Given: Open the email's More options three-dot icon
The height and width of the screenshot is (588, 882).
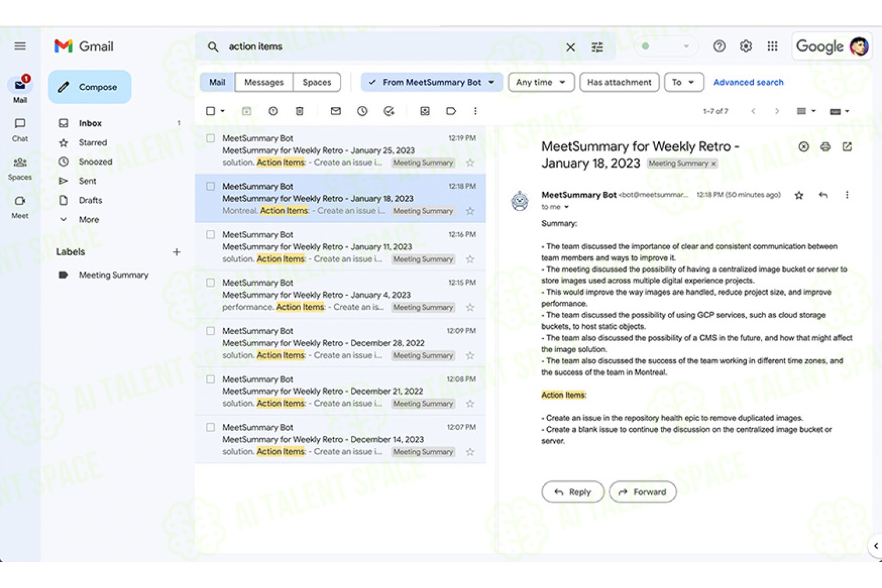Looking at the screenshot, I should [847, 195].
